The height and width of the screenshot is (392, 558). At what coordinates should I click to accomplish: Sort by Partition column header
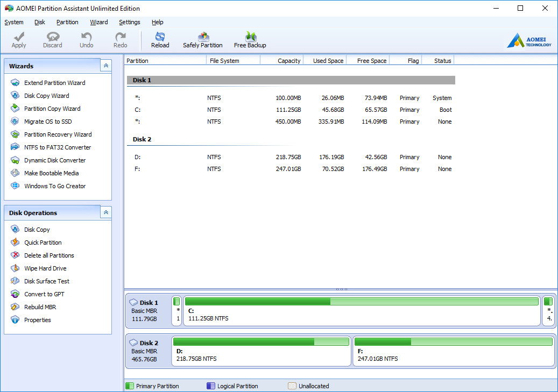(x=166, y=60)
